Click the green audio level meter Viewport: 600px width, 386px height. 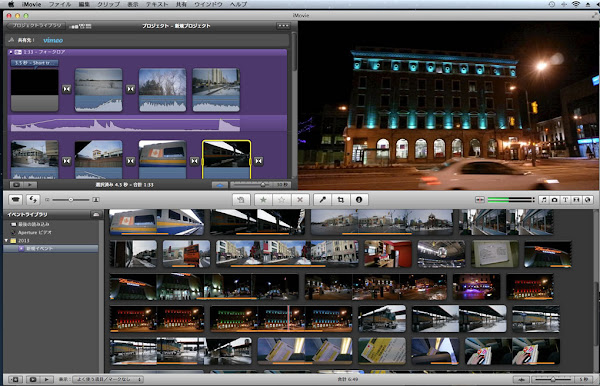click(x=510, y=200)
